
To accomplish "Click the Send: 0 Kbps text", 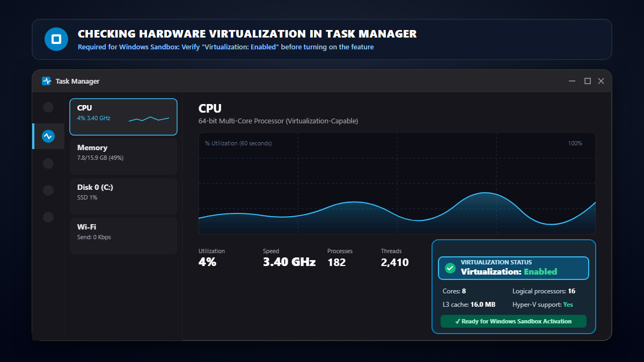I will point(94,238).
